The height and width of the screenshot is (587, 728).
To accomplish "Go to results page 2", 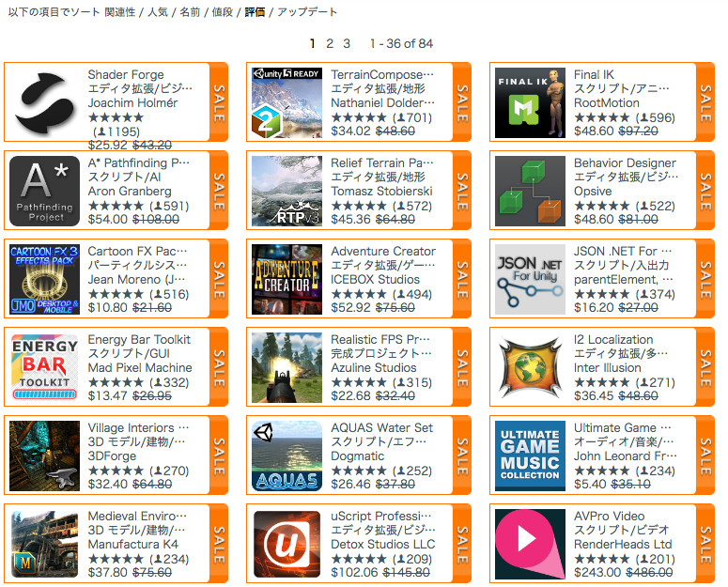I will pos(330,43).
